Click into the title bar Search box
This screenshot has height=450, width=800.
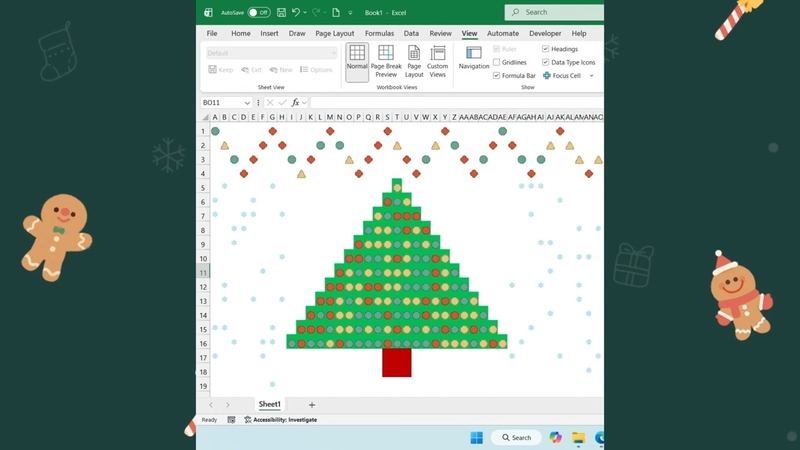coord(554,12)
